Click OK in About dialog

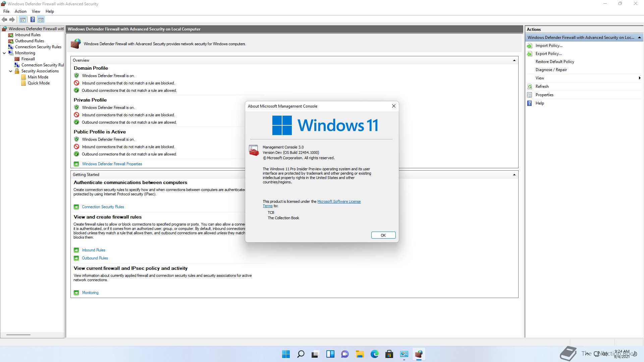(383, 235)
